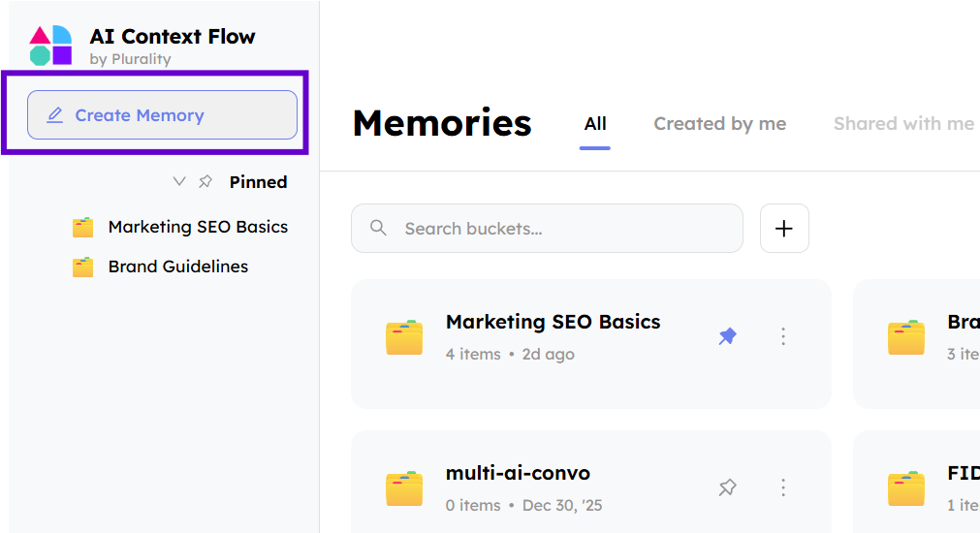This screenshot has height=533, width=980.
Task: Switch to the Created by me tab
Action: (x=719, y=123)
